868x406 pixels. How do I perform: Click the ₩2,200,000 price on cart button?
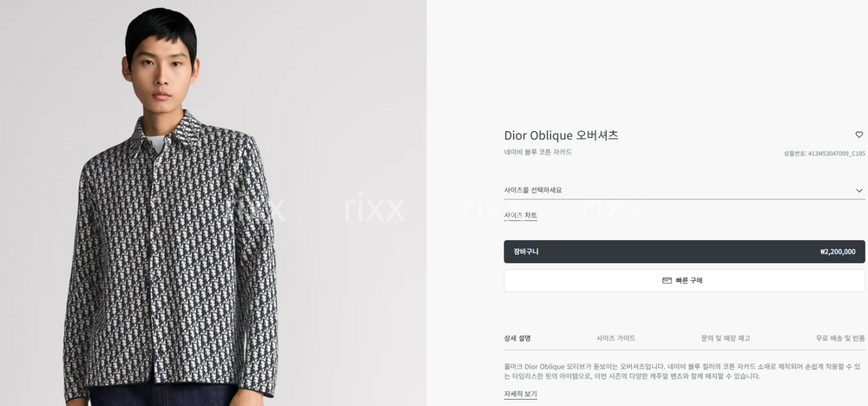(838, 252)
